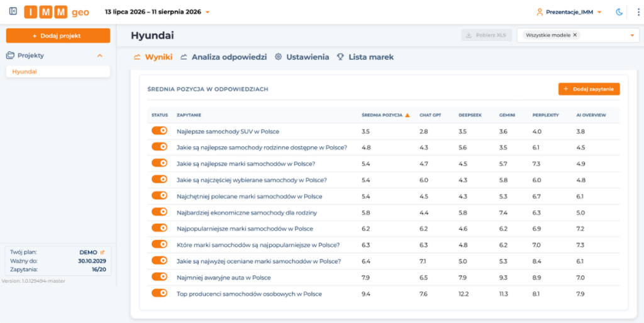This screenshot has height=323, width=644.
Task: Open the date range dropdown
Action: [157, 12]
